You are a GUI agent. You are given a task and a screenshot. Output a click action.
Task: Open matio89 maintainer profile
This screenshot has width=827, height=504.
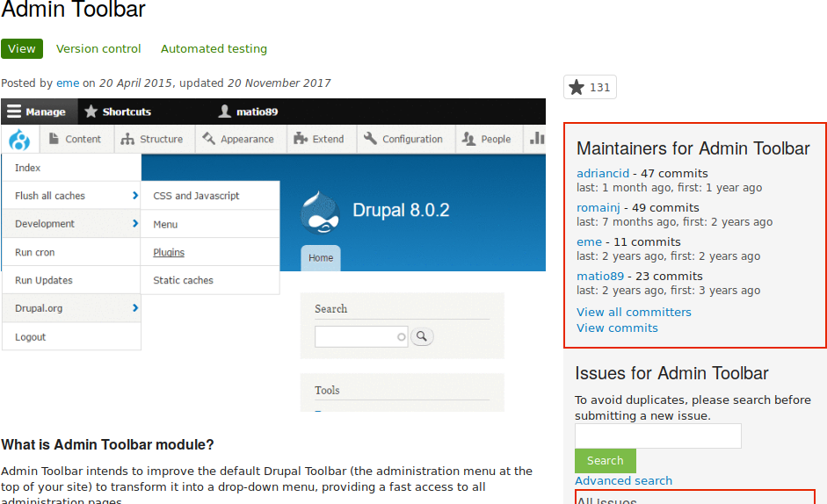(x=599, y=276)
